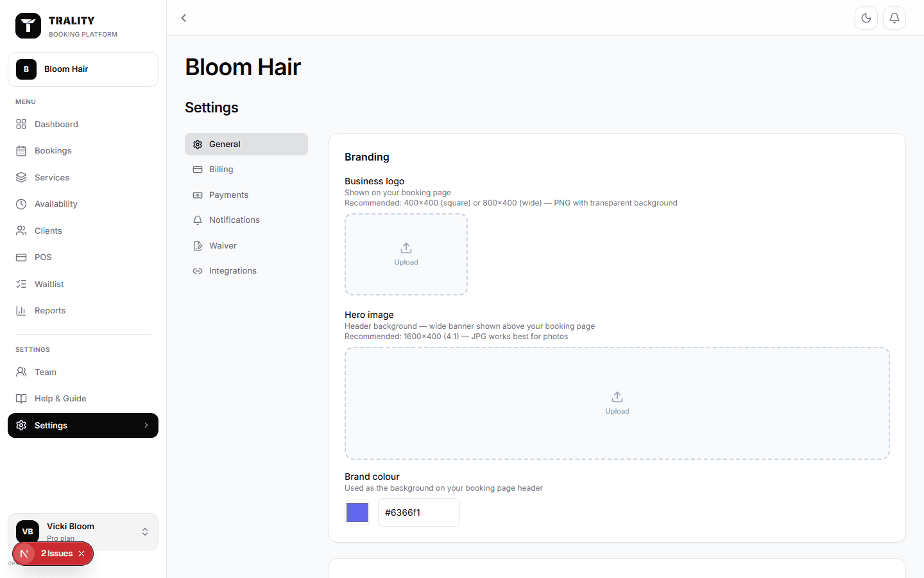Click the back arrow in header
Image resolution: width=924 pixels, height=578 pixels.
coord(184,18)
